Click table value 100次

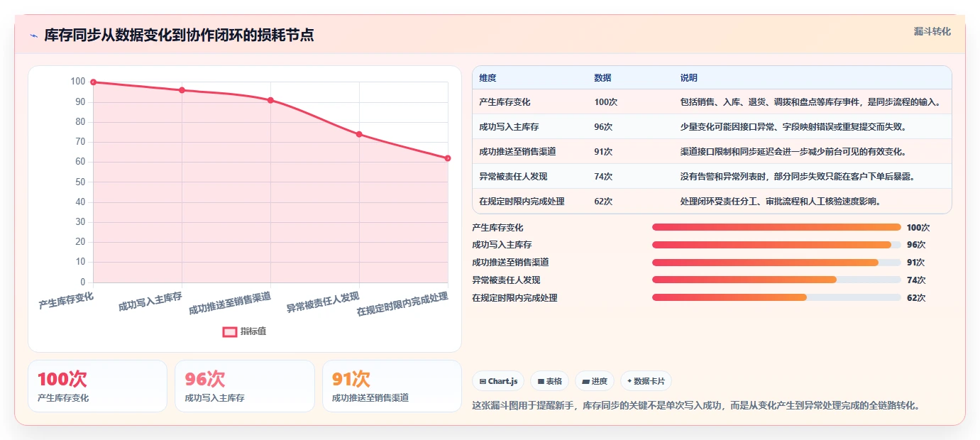(x=605, y=102)
